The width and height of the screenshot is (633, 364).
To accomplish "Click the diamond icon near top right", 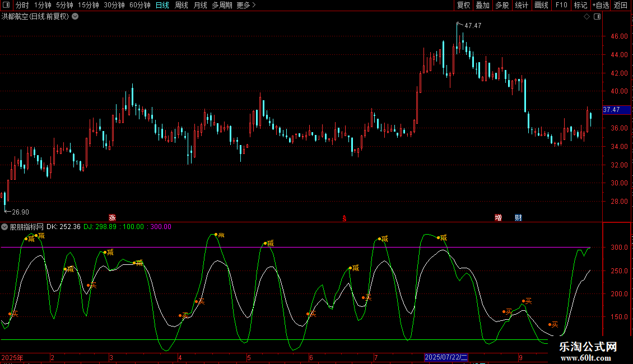I will (587, 17).
